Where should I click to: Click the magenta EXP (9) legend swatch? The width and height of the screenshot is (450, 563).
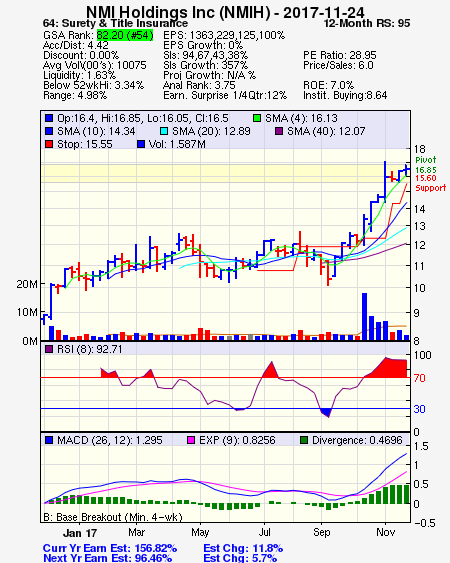[191, 440]
